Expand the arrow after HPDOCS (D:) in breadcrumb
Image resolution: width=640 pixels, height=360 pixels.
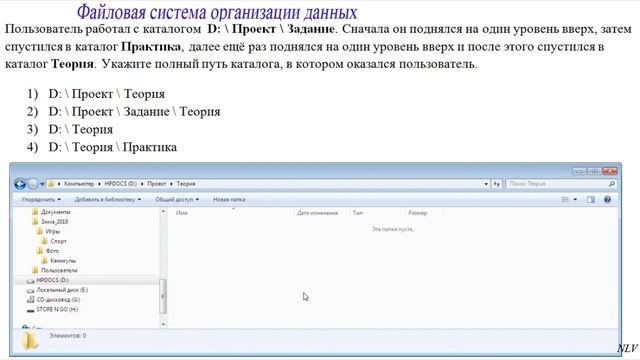coord(142,184)
